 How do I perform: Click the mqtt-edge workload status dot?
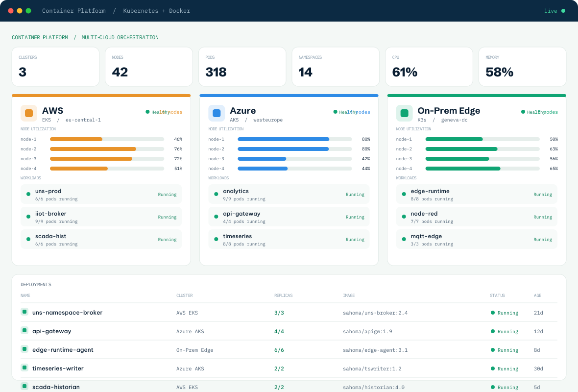click(404, 239)
